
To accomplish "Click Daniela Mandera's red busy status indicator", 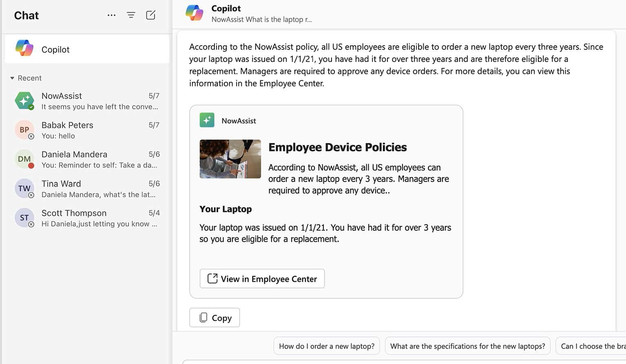I will [x=32, y=165].
